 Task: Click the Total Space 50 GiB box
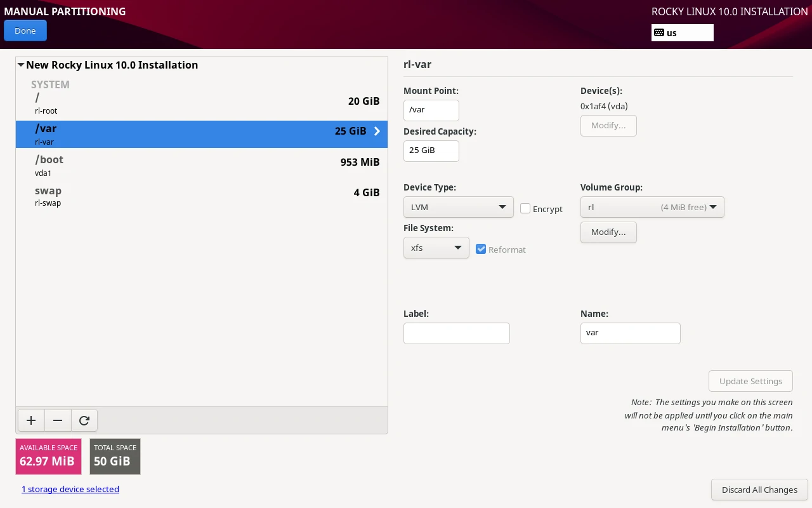click(115, 457)
